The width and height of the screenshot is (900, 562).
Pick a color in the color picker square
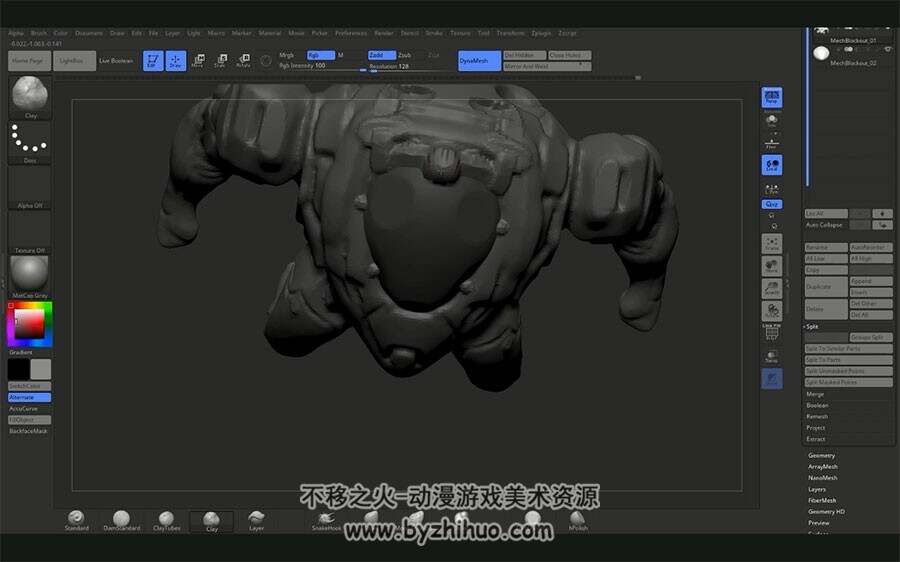[29, 323]
